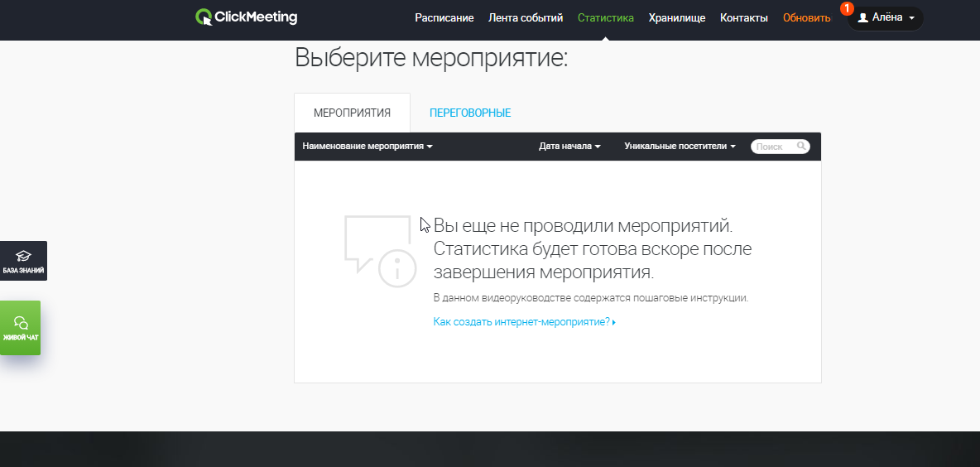Open the База знаний side button
980x467 pixels.
tap(23, 261)
